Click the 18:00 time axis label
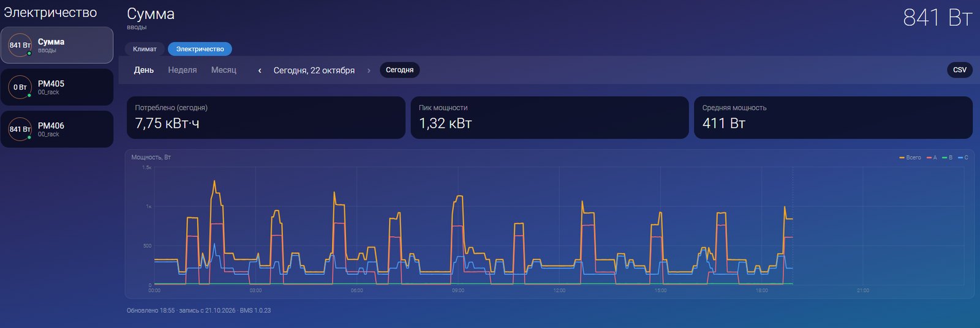980x328 pixels. pyautogui.click(x=761, y=291)
